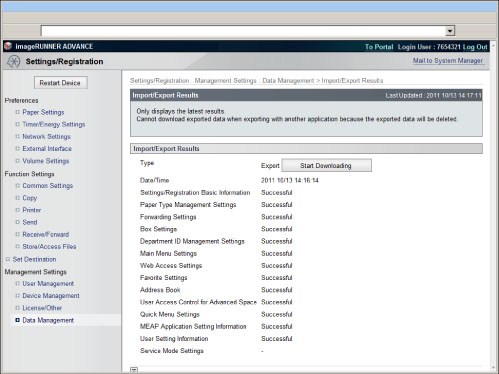Open Mail to System Manager link
The image size is (499, 374).
tap(448, 61)
